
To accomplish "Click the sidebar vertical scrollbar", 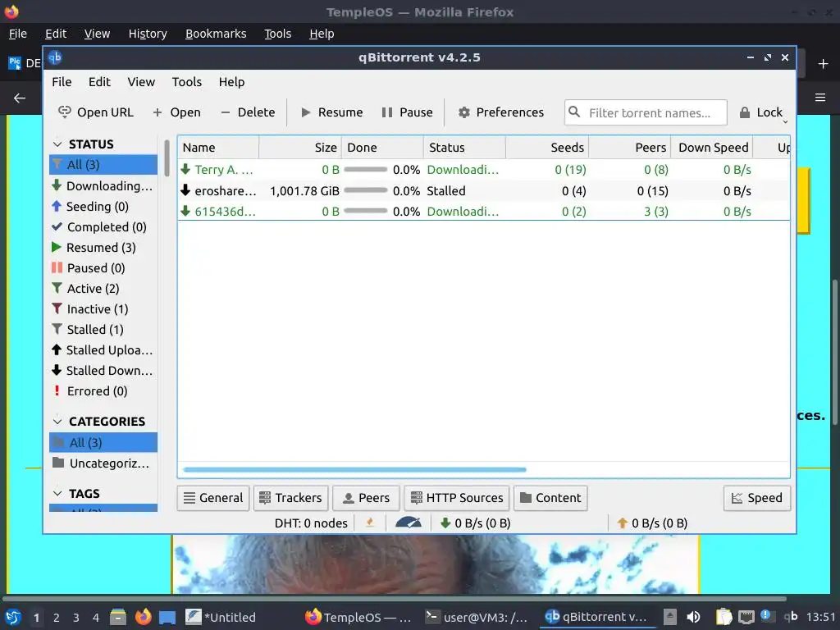I will [167, 158].
